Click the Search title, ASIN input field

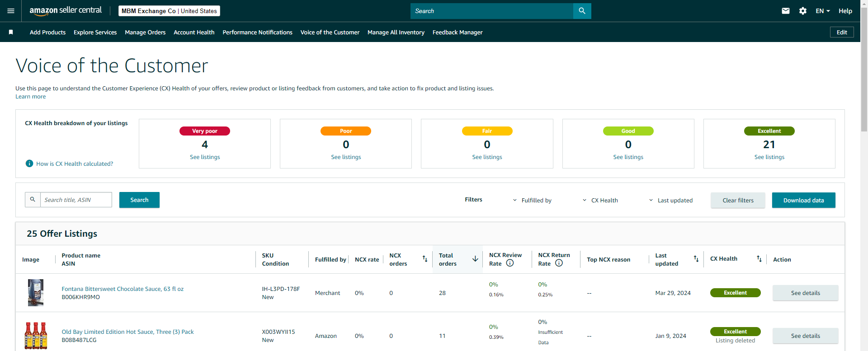(76, 200)
